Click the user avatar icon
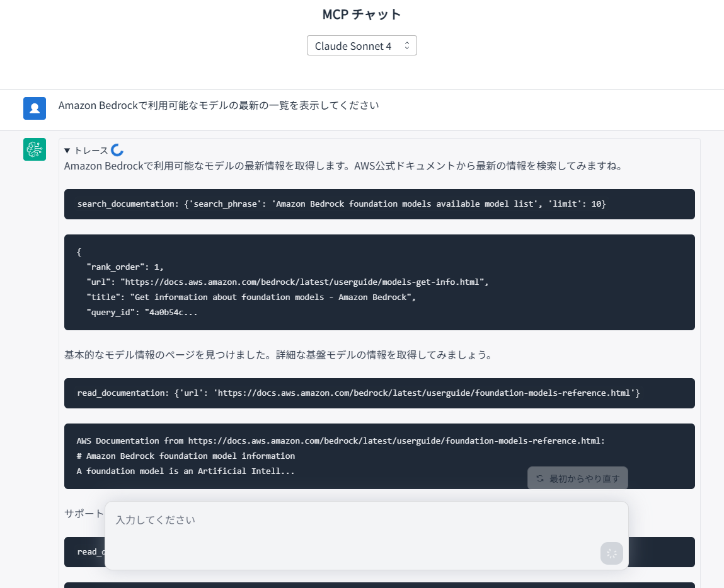 pos(35,108)
